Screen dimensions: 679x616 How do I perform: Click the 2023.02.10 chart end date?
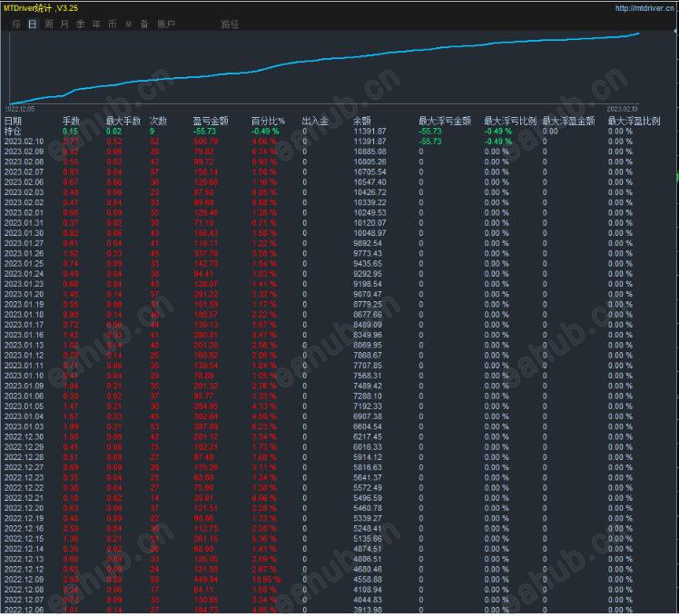click(x=622, y=109)
